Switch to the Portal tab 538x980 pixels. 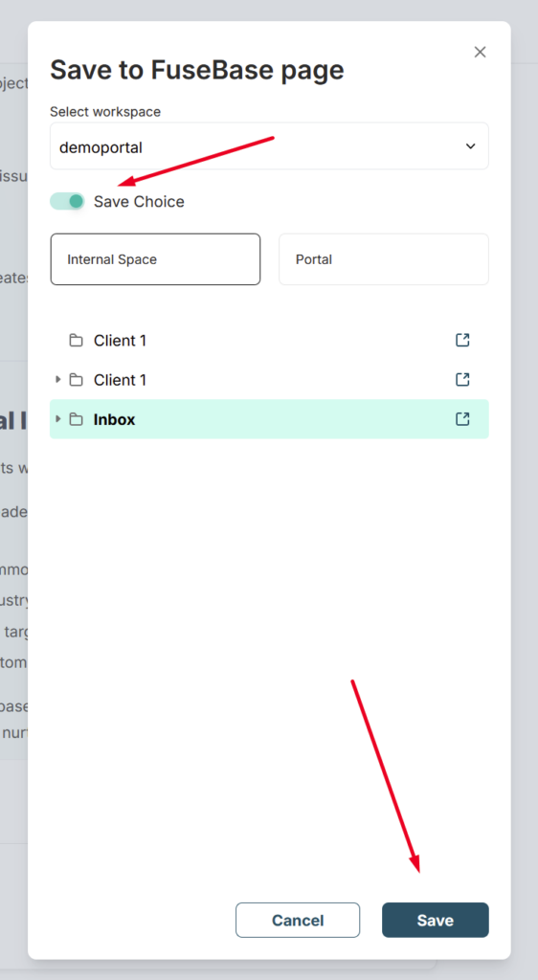tap(384, 259)
